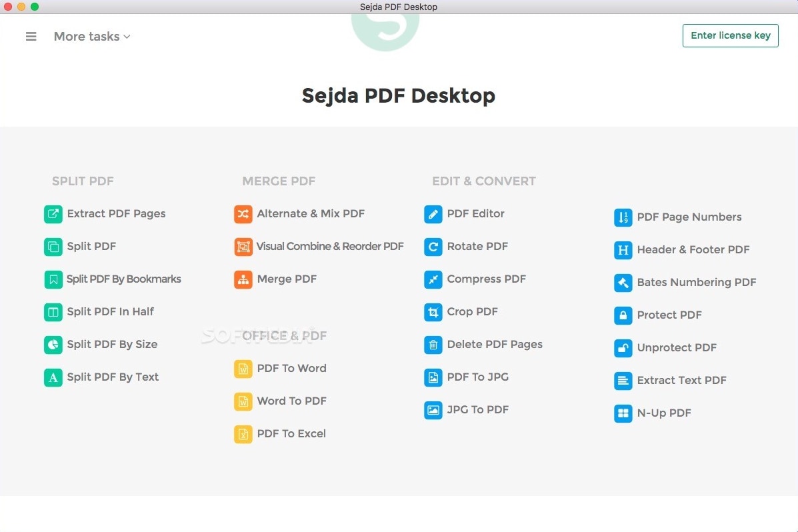Open the Unprotect PDF link
The width and height of the screenshot is (798, 532).
677,348
